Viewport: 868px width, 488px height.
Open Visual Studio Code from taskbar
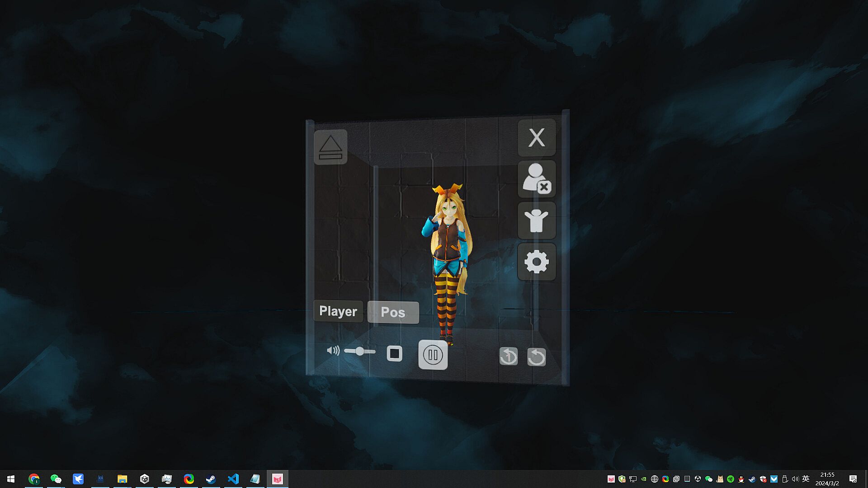click(233, 479)
